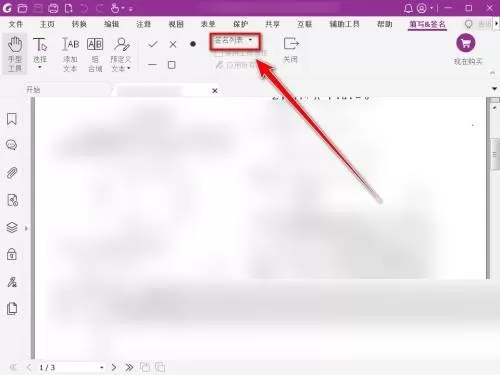Jump to the last page

pyautogui.click(x=129, y=367)
